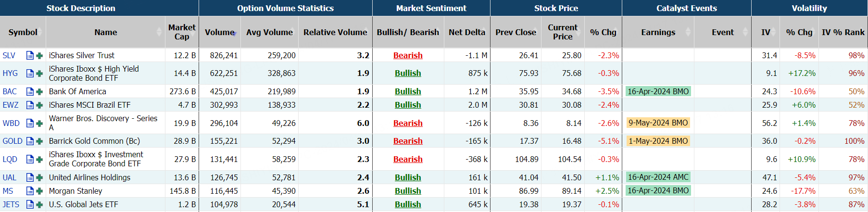This screenshot has height=212, width=868.
Task: Sort by the Name column arrows
Action: click(x=159, y=32)
